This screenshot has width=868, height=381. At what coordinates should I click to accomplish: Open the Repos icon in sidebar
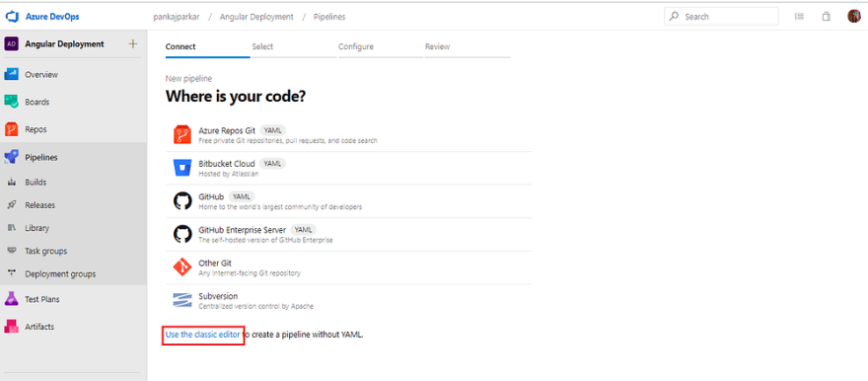[12, 129]
